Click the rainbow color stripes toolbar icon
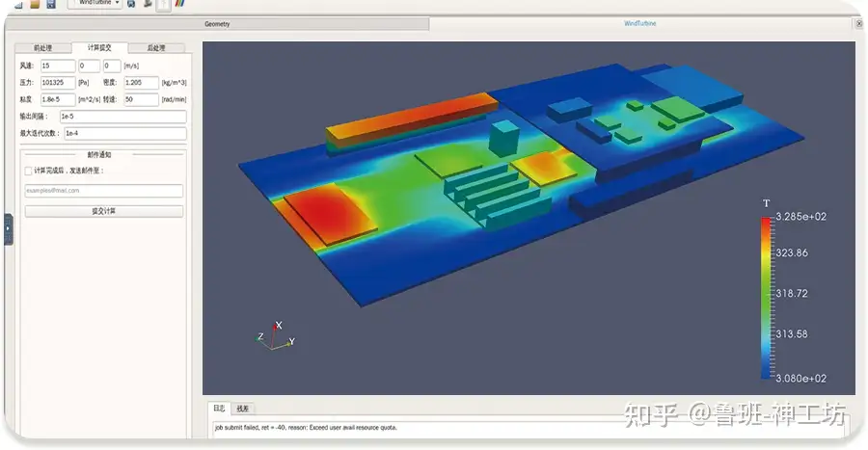The width and height of the screenshot is (868, 450). (x=180, y=4)
